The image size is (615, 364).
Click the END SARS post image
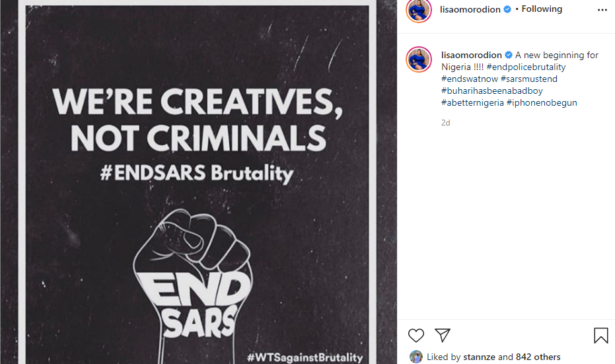pos(198,182)
